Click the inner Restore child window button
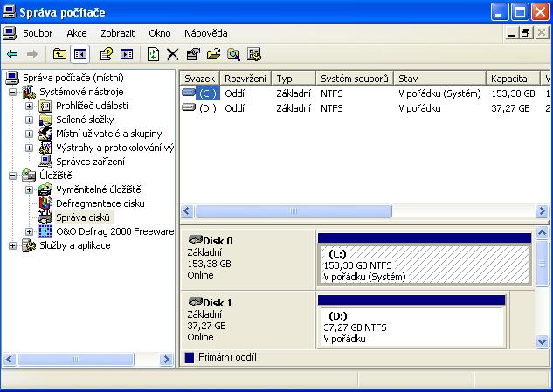Screen dimensions: 553x392 [526, 33]
